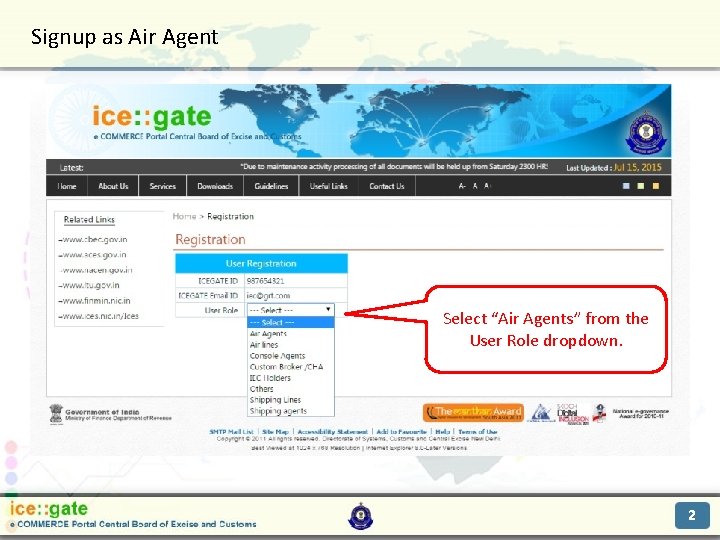Open www.cbec.gov.in related link
This screenshot has width=720, height=540.
pyautogui.click(x=93, y=239)
